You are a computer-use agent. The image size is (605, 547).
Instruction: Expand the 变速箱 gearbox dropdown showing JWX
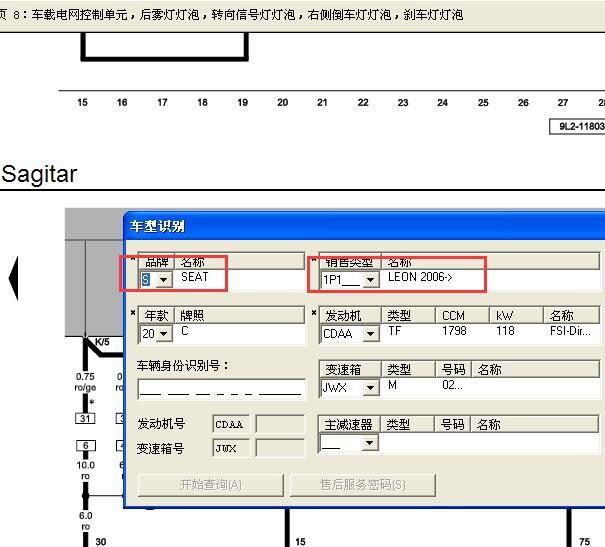[370, 388]
